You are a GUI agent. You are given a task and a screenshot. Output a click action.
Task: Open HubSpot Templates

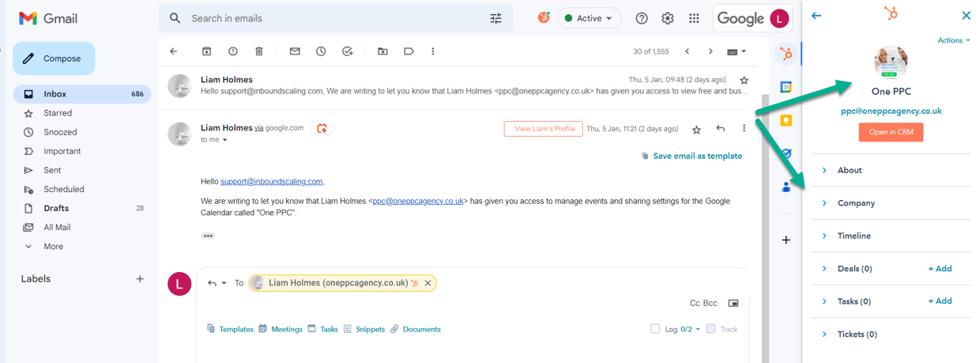(230, 329)
